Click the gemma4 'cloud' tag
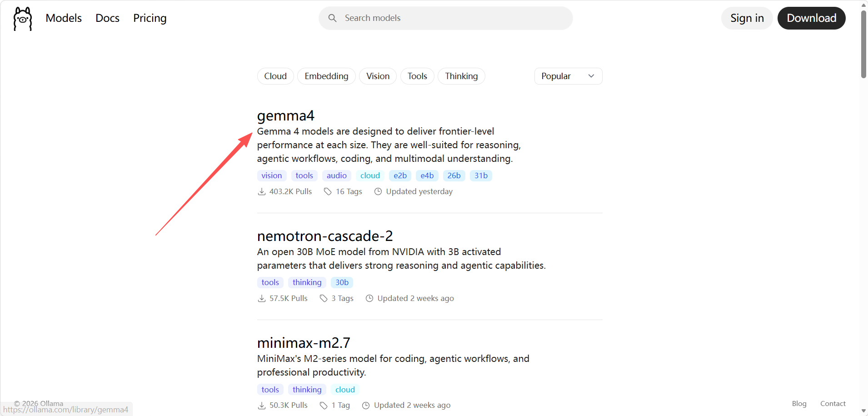Screen dimensions: 868x416 click(x=370, y=175)
